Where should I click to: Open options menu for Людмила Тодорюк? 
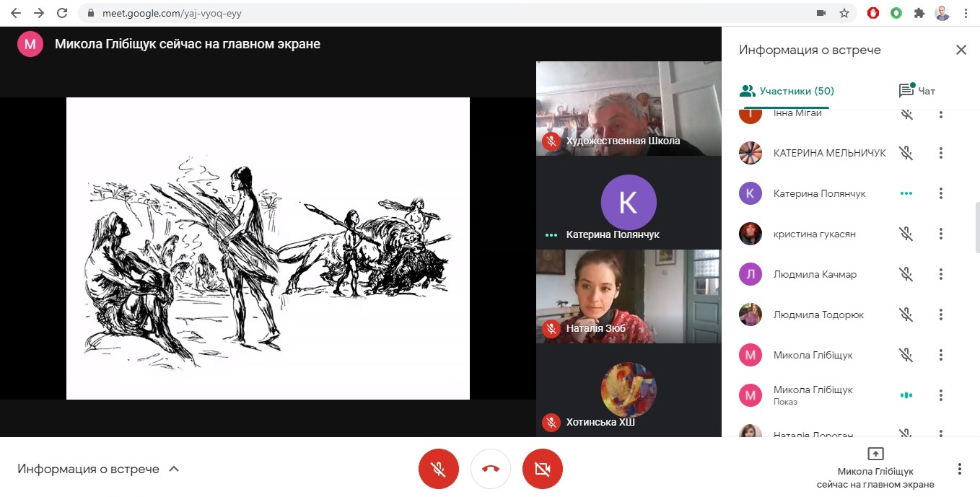[x=941, y=315]
